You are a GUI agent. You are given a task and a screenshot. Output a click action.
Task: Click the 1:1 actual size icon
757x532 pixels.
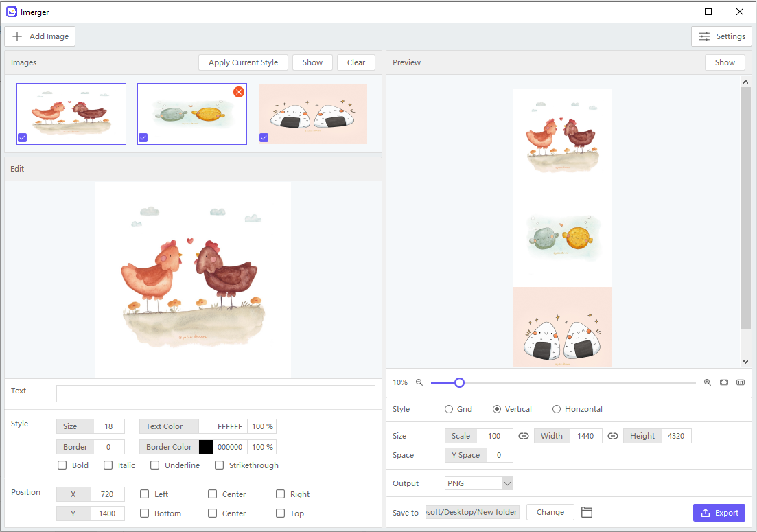(x=741, y=382)
